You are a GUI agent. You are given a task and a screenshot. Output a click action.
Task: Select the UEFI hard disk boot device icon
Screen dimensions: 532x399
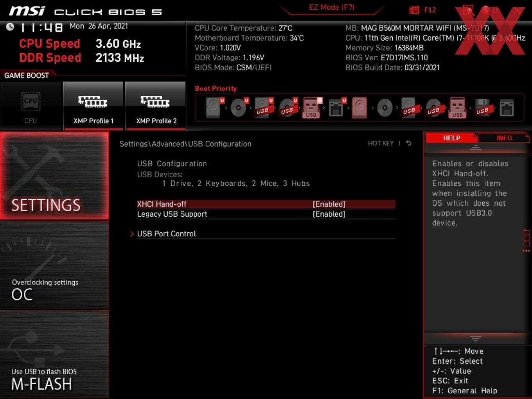[x=214, y=108]
